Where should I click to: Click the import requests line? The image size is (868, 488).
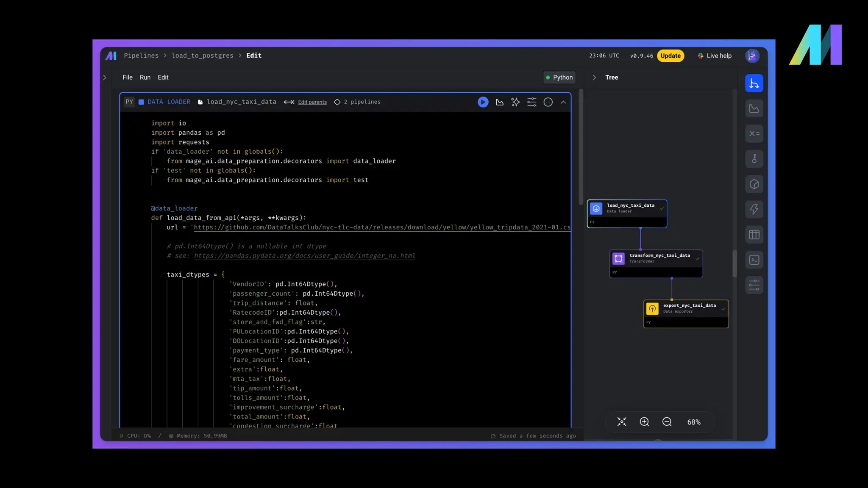[180, 142]
